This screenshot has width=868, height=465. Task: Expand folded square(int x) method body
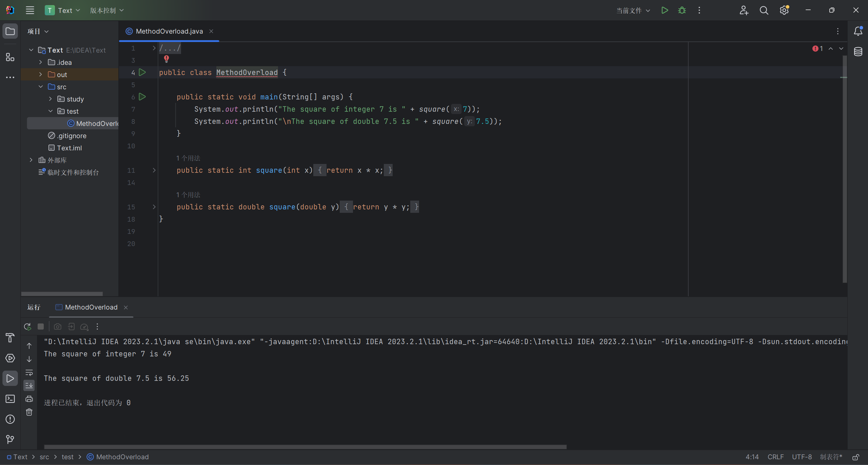pos(154,170)
